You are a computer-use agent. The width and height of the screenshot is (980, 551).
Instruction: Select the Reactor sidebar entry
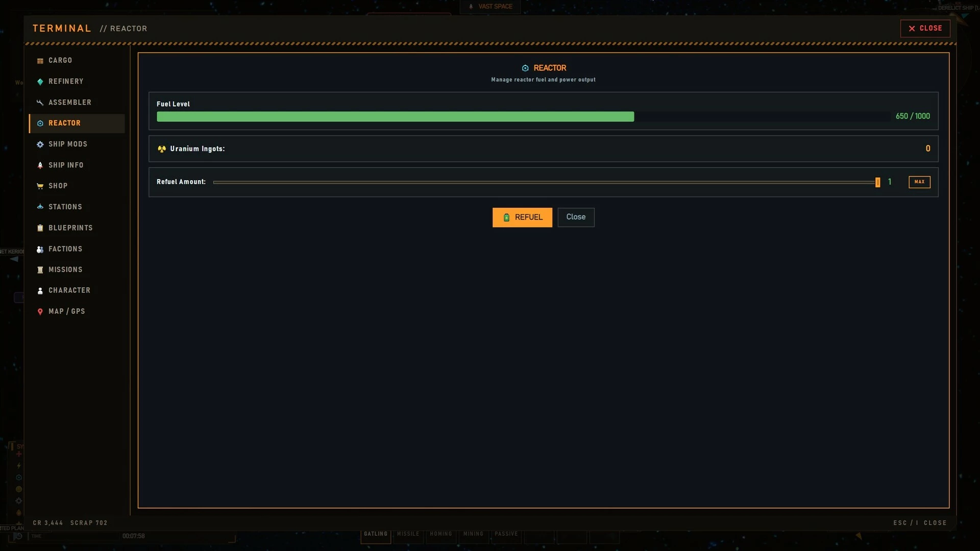tap(77, 123)
